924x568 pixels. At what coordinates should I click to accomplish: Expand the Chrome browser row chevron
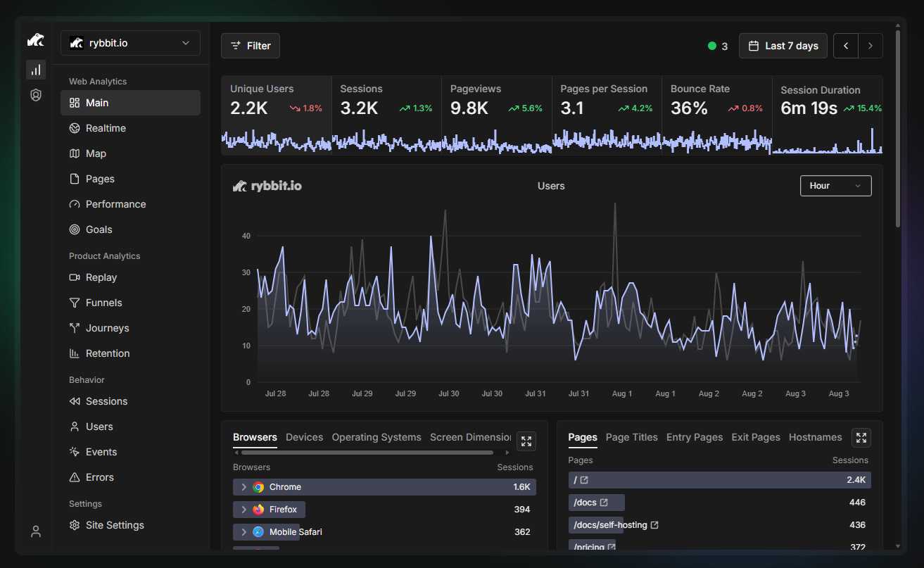[x=243, y=487]
